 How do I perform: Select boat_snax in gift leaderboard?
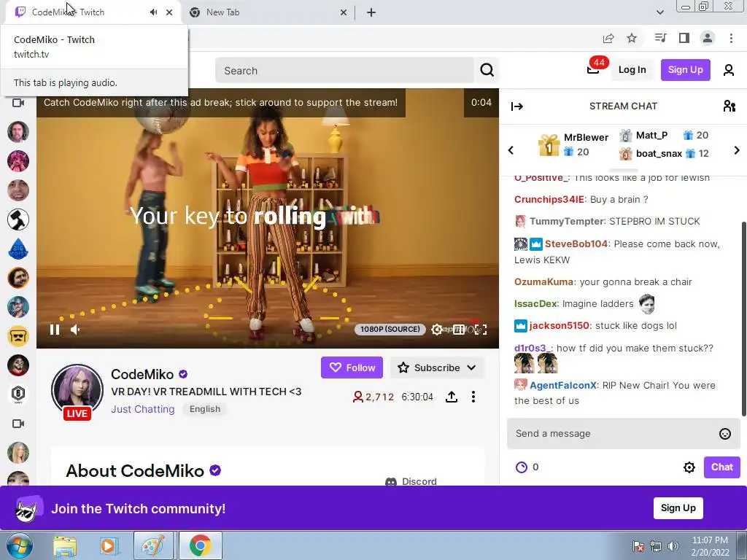click(659, 153)
